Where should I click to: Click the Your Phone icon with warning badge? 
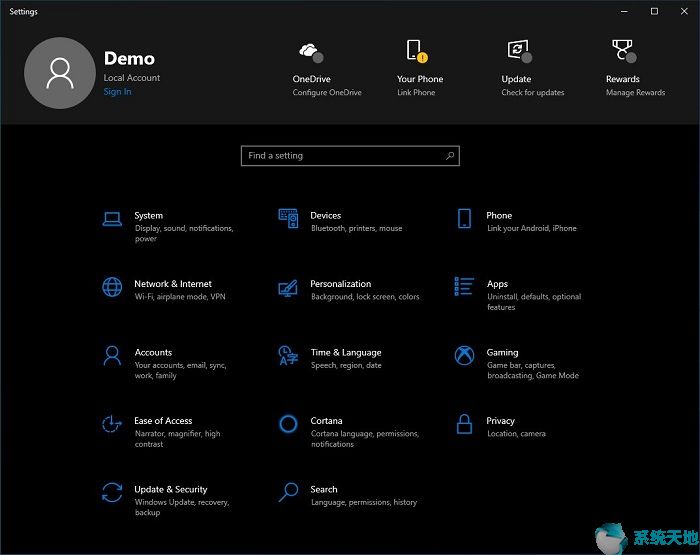click(x=417, y=51)
